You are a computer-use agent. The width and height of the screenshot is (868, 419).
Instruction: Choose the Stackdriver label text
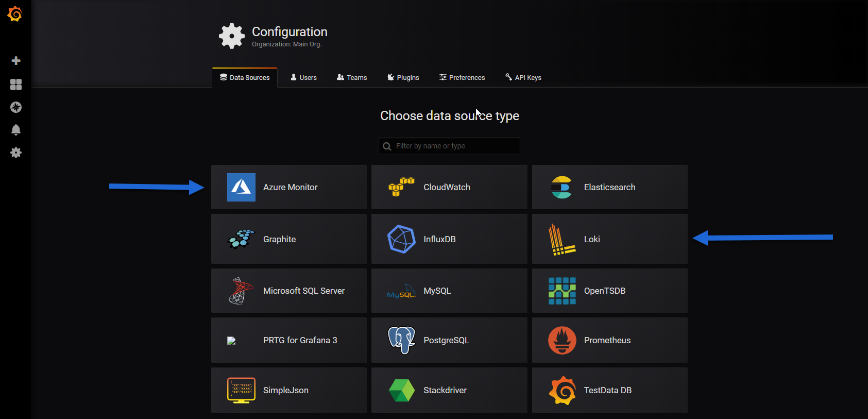pyautogui.click(x=445, y=390)
